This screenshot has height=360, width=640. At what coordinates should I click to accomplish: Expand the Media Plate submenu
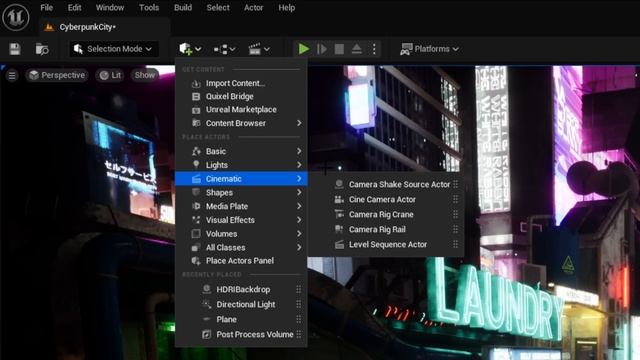(x=241, y=206)
